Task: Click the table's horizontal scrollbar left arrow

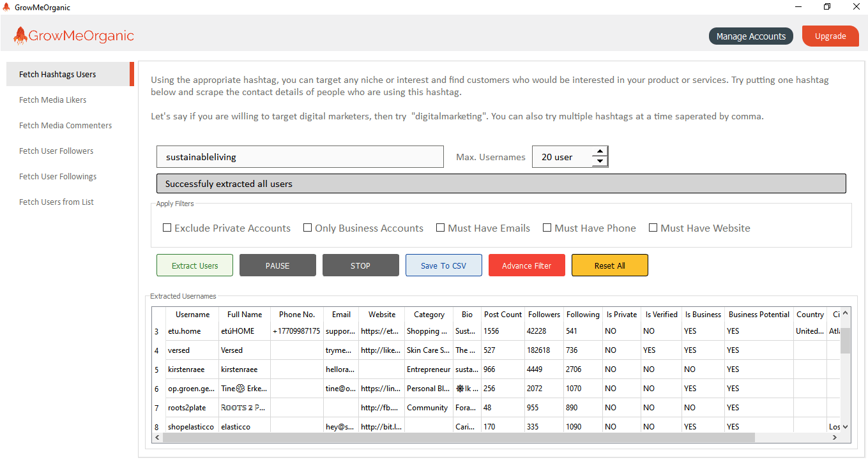Action: coord(157,438)
